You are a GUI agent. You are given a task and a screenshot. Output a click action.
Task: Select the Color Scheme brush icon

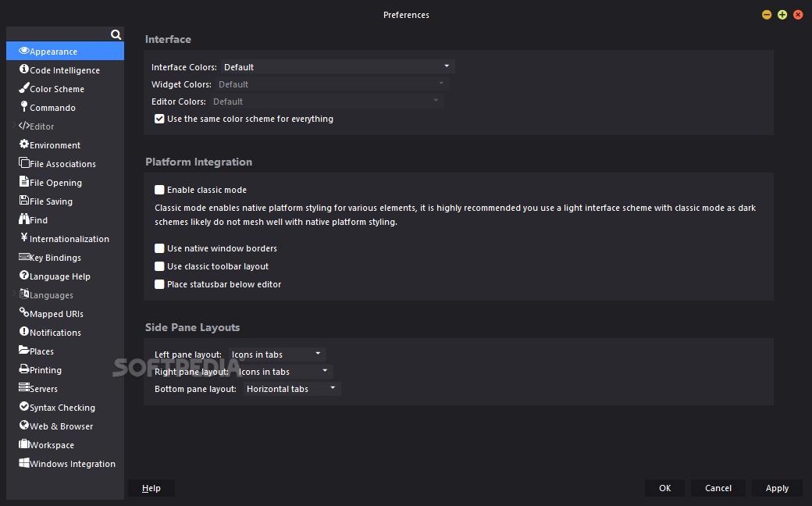(x=23, y=88)
